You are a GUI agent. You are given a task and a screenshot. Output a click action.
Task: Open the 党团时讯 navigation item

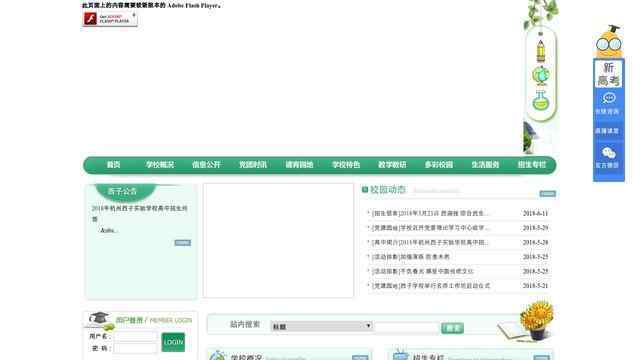253,165
